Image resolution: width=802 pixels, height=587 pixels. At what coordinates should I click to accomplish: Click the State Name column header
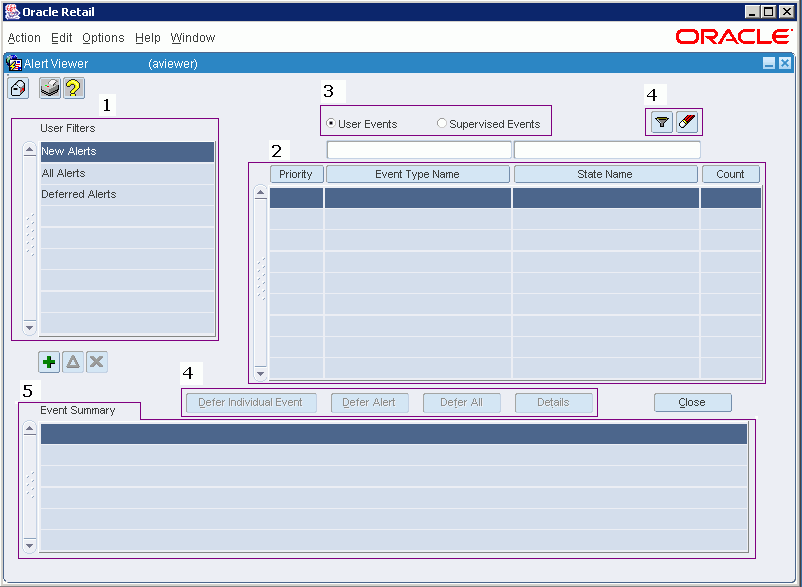tap(605, 174)
